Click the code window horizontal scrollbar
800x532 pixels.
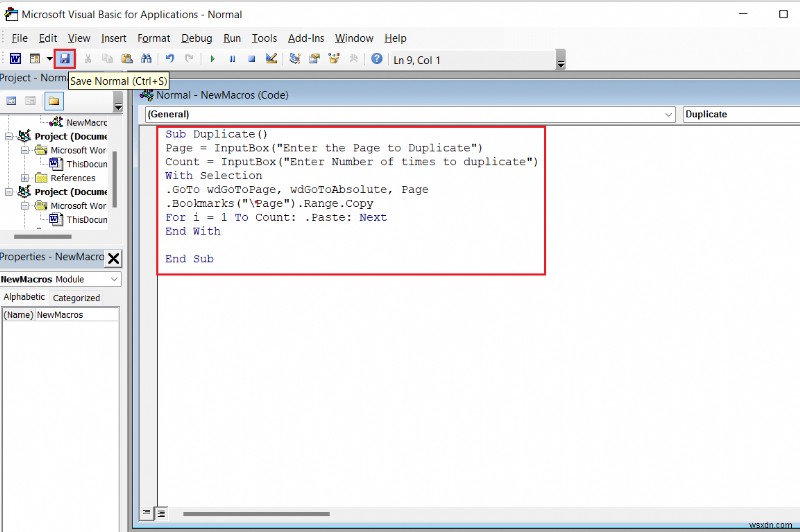[x=256, y=514]
